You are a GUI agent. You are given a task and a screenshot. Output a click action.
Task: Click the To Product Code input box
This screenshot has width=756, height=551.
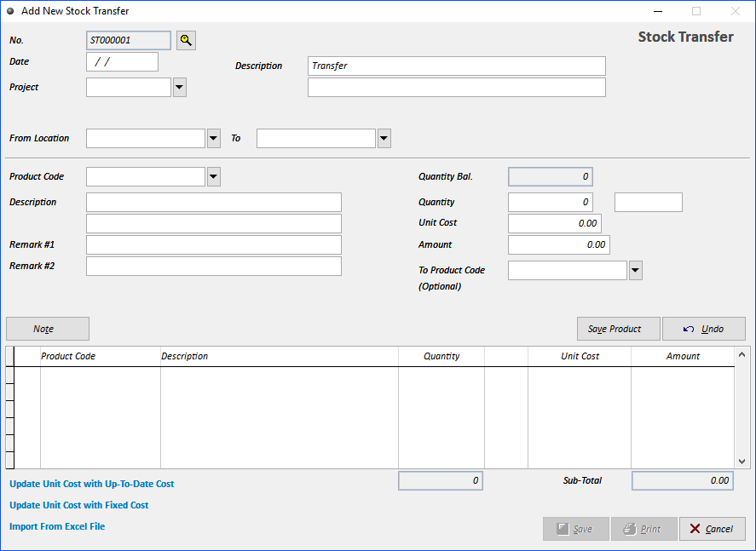(568, 271)
